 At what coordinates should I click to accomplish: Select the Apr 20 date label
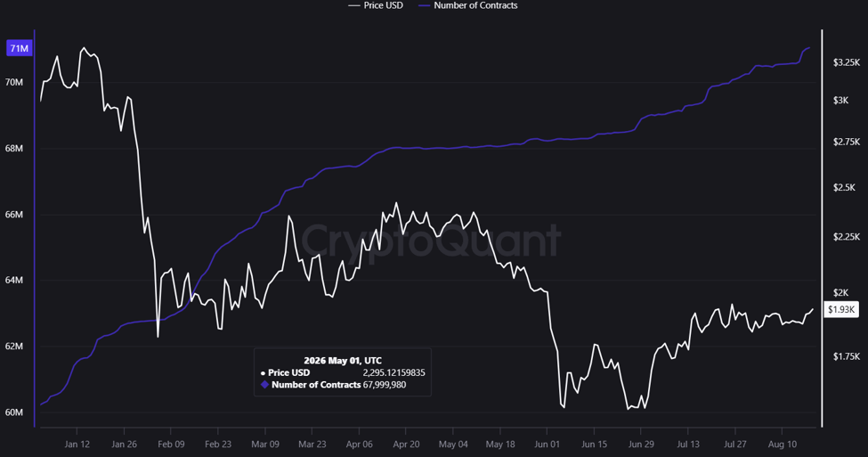coord(406,445)
